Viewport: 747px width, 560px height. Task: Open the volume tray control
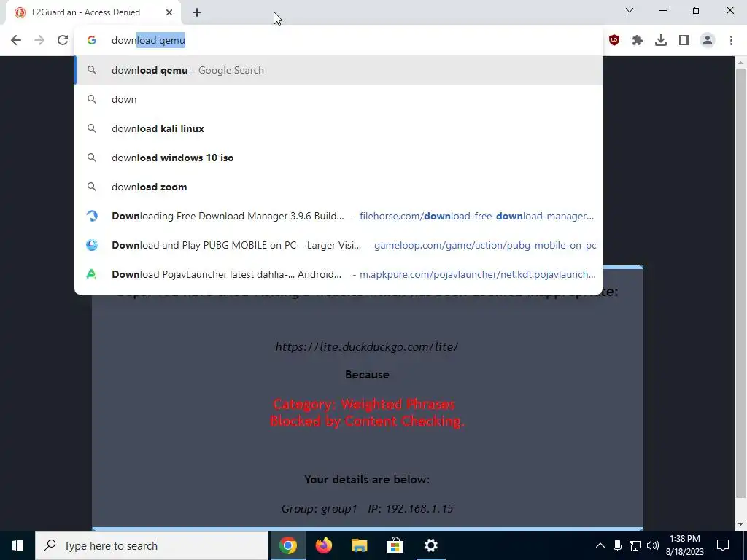tap(653, 545)
